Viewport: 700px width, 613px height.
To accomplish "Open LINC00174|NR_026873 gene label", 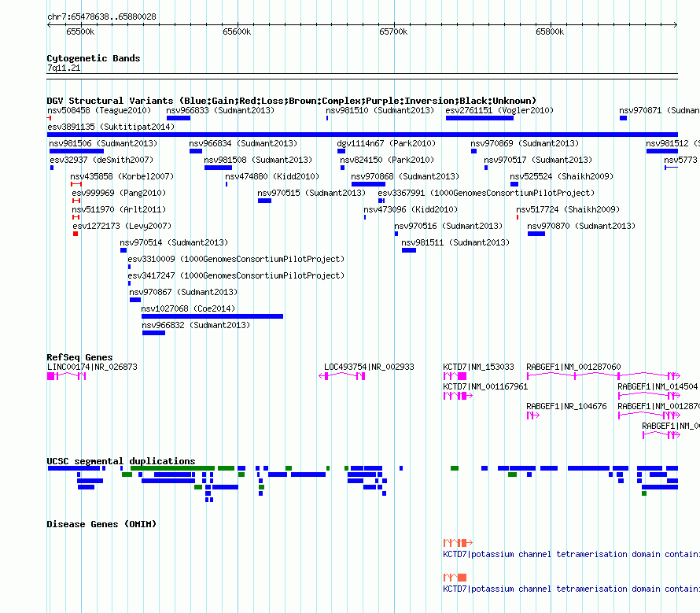I will [92, 367].
